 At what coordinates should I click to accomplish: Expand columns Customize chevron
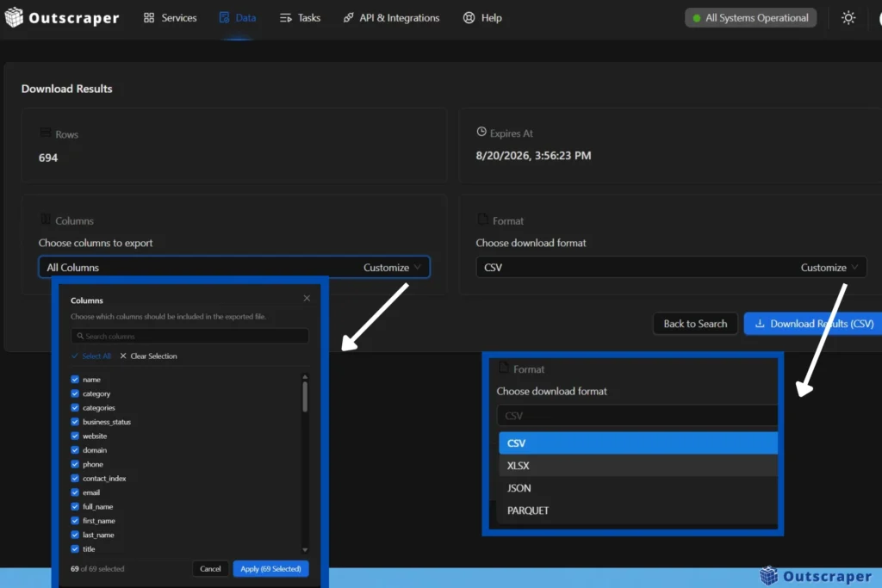coord(418,267)
